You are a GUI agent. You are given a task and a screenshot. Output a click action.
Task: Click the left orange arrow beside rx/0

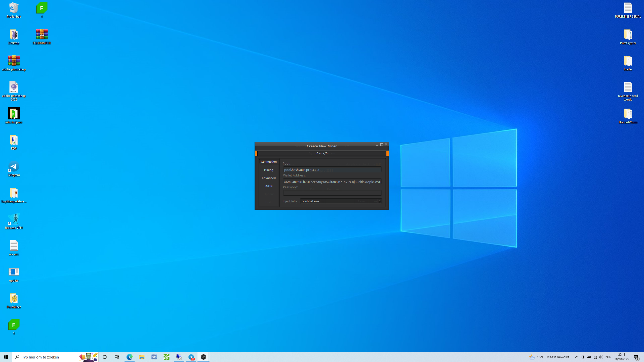point(256,153)
